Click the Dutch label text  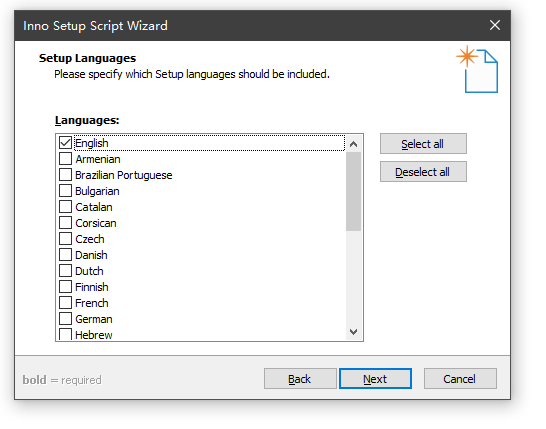89,271
